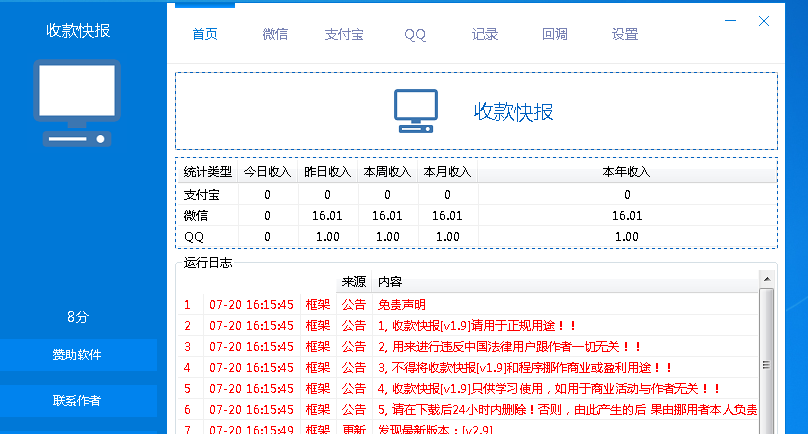Select the 支付宝 row label
808x434 pixels.
tap(201, 195)
